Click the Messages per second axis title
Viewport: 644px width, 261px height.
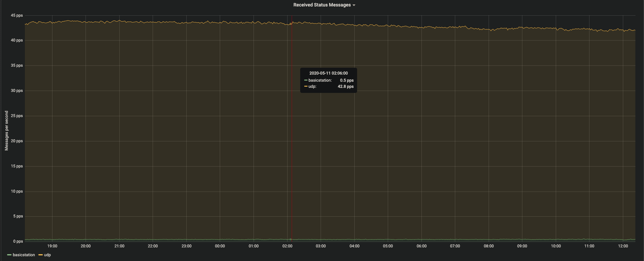point(6,131)
